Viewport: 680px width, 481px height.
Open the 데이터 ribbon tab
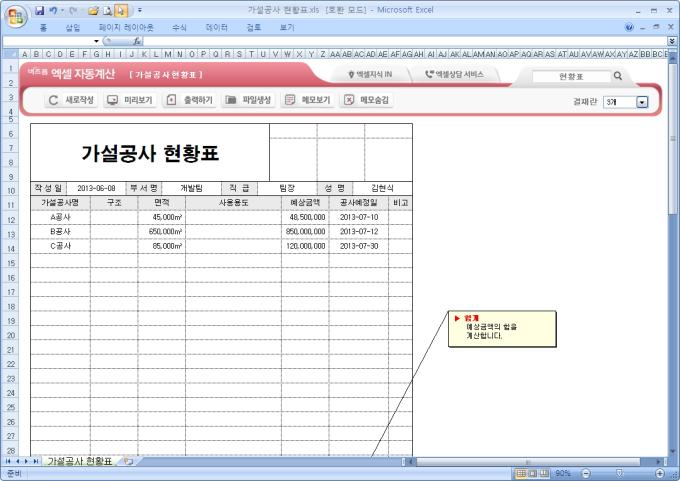pos(216,27)
